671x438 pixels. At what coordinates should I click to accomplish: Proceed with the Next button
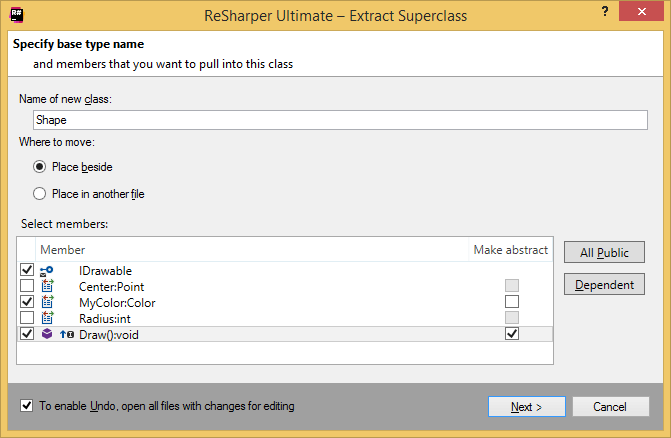pyautogui.click(x=526, y=407)
